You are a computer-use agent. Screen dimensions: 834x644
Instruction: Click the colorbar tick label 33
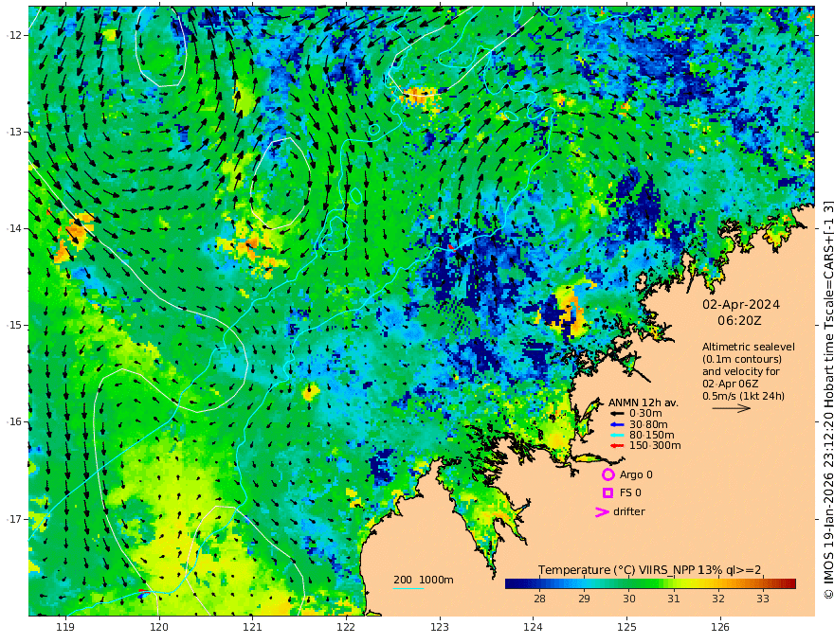(763, 599)
